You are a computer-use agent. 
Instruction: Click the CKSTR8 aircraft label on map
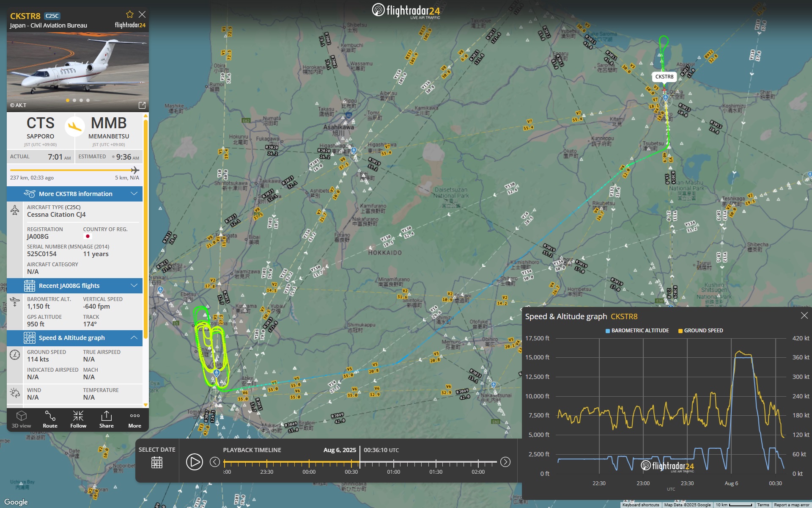pos(664,77)
